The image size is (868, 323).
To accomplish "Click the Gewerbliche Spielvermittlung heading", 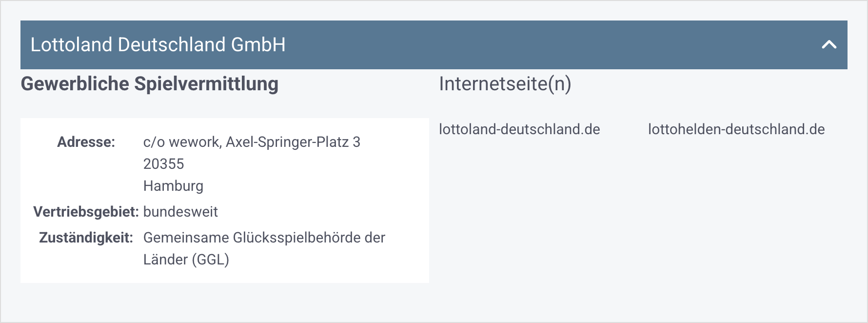I will pos(149,84).
